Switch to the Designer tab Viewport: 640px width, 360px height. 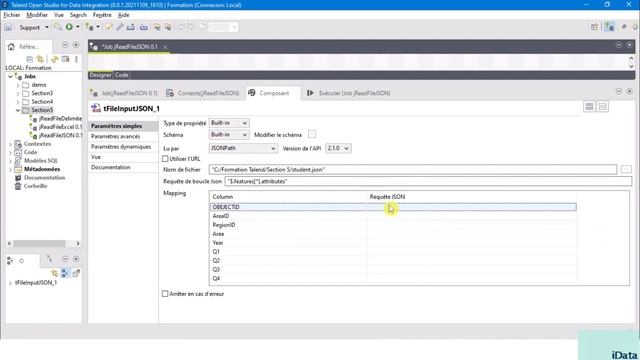100,75
